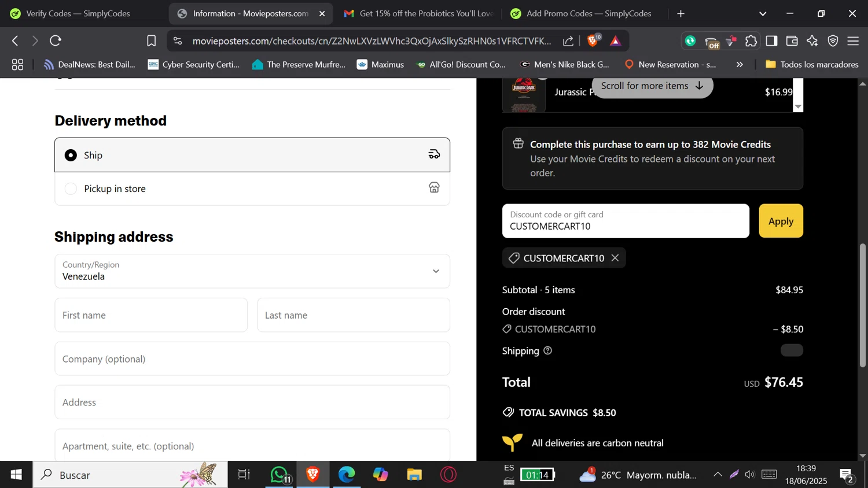The image size is (868, 488).
Task: Open Extensions puzzle icon
Action: click(751, 41)
